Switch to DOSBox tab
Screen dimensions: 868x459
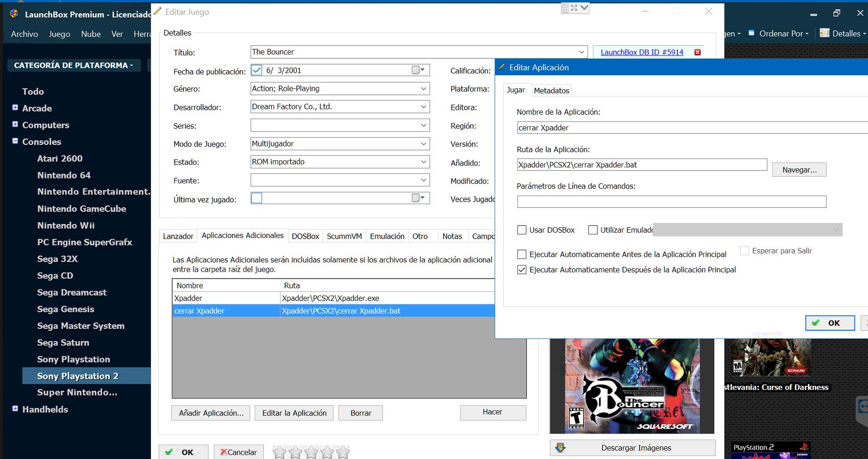coord(305,236)
